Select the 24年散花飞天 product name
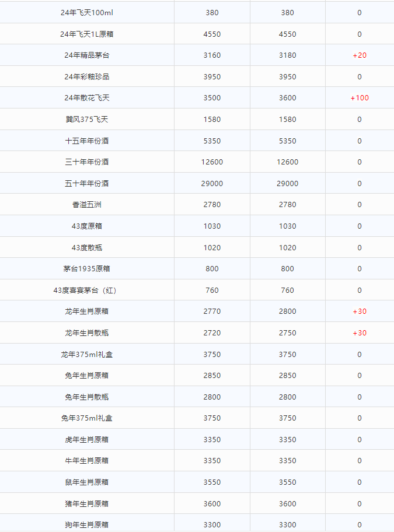 tap(87, 98)
